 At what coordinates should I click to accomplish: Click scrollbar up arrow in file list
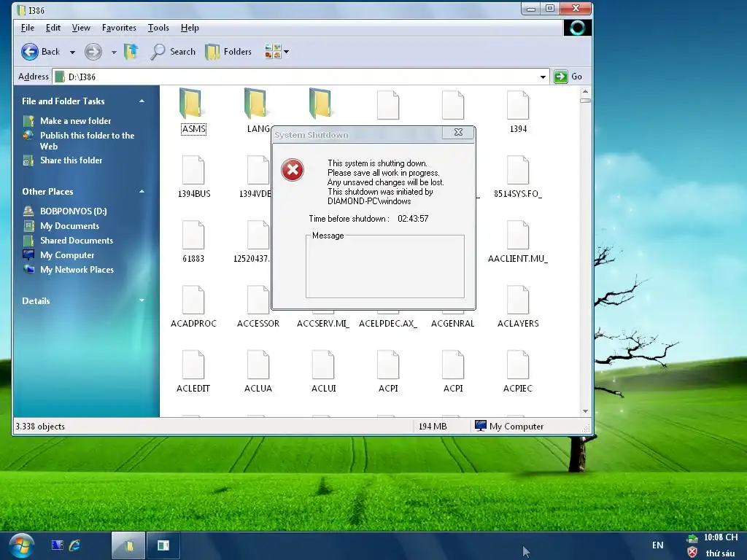pyautogui.click(x=586, y=91)
